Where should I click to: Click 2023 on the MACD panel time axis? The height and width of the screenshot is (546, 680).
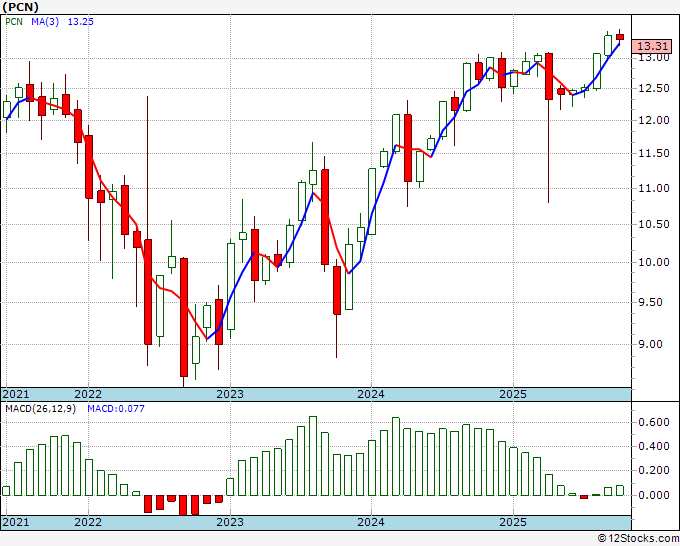tap(230, 522)
